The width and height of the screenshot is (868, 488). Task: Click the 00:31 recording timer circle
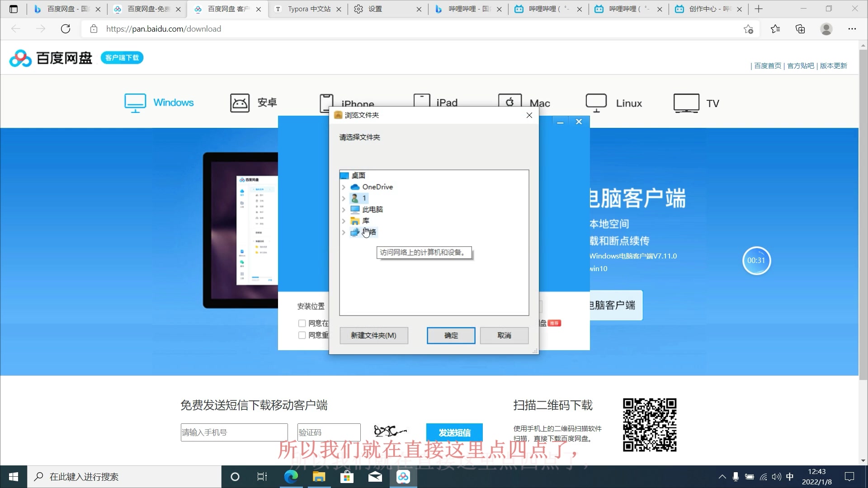point(756,261)
